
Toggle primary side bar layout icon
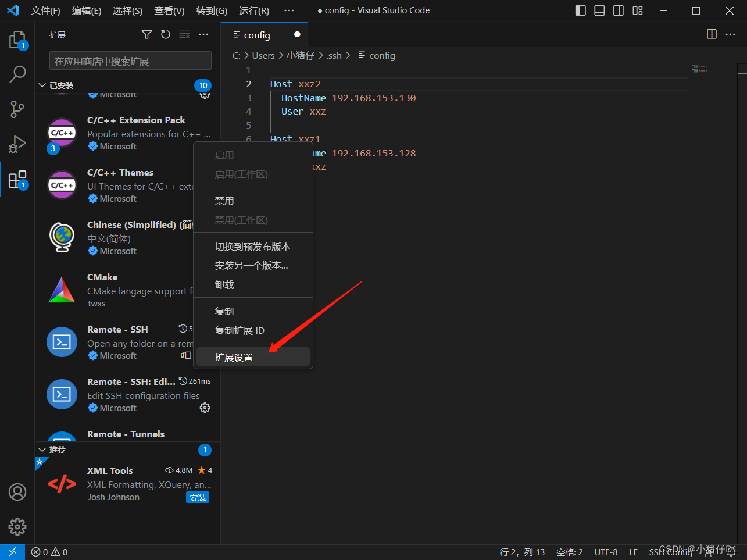581,10
